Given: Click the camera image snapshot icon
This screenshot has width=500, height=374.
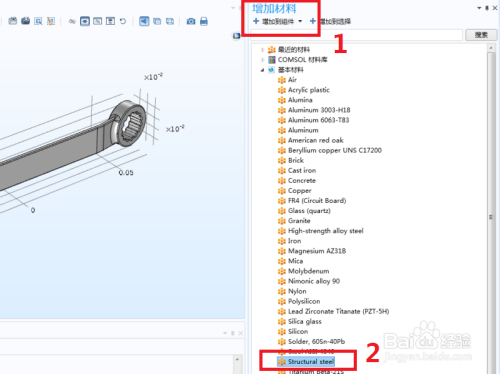Looking at the screenshot, I should pos(191,21).
